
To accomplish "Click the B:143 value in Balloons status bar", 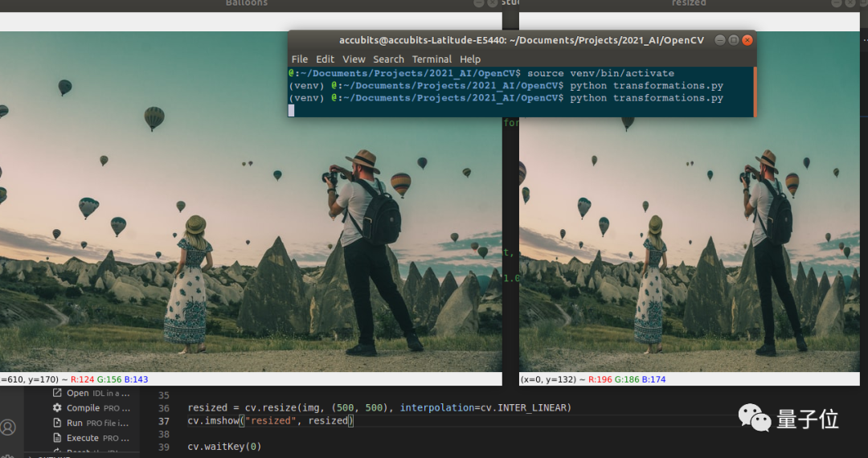I will coord(136,379).
